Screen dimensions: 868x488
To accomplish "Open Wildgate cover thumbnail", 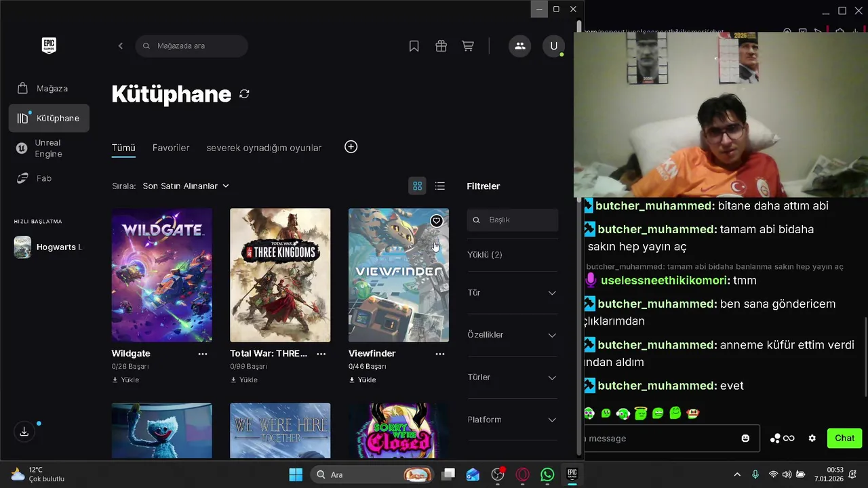I will pos(162,275).
